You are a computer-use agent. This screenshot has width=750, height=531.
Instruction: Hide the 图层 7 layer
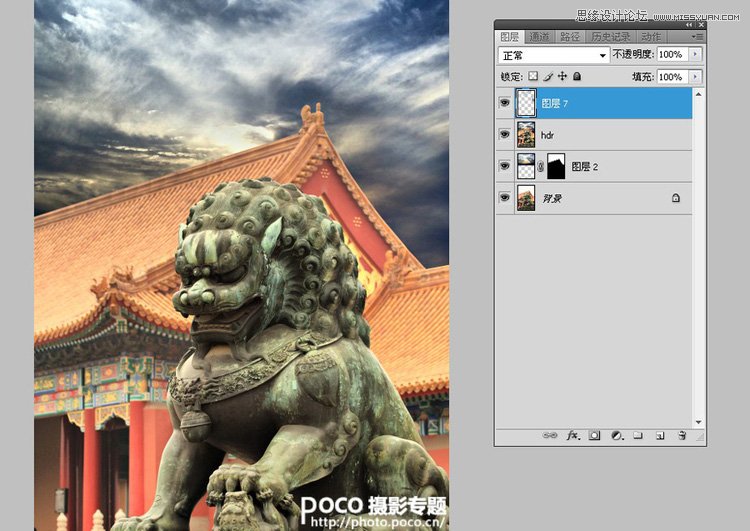505,102
